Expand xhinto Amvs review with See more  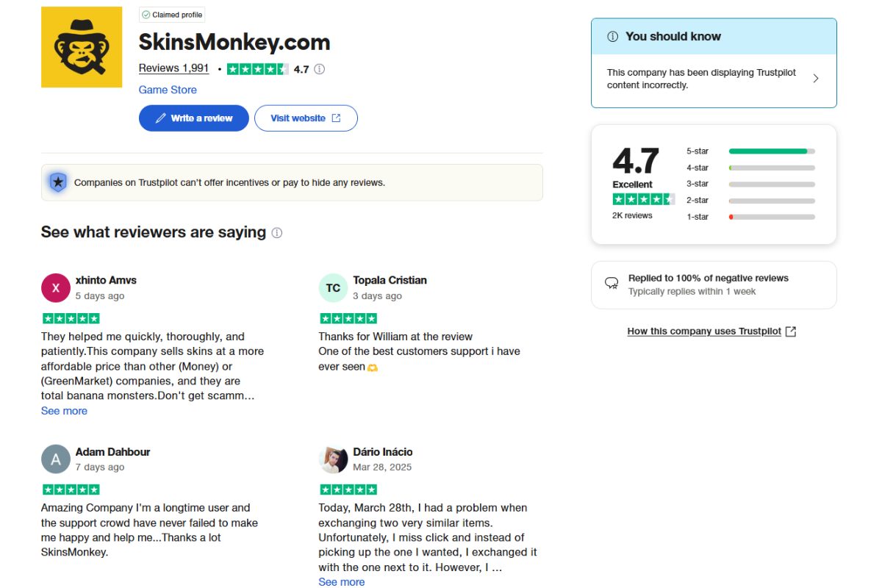pos(64,410)
